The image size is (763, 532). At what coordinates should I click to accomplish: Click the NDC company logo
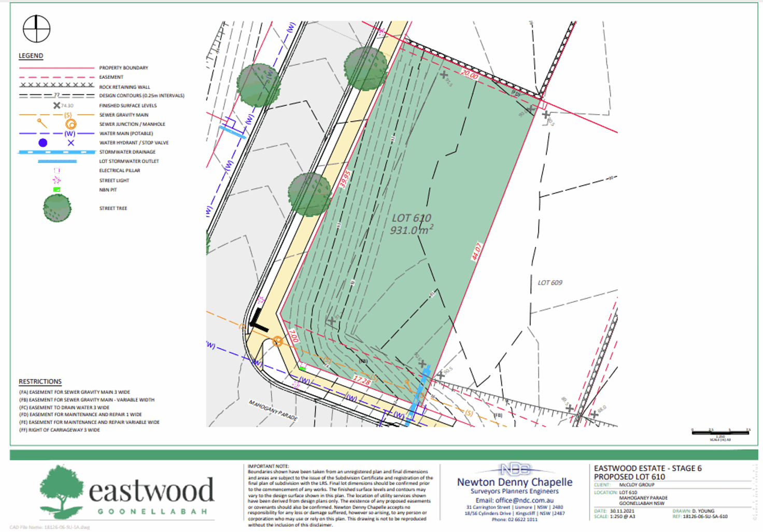click(514, 470)
